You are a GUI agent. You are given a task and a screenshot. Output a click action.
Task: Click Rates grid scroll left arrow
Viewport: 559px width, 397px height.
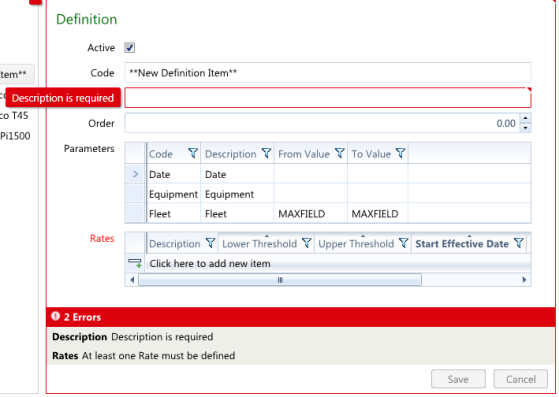pyautogui.click(x=132, y=280)
